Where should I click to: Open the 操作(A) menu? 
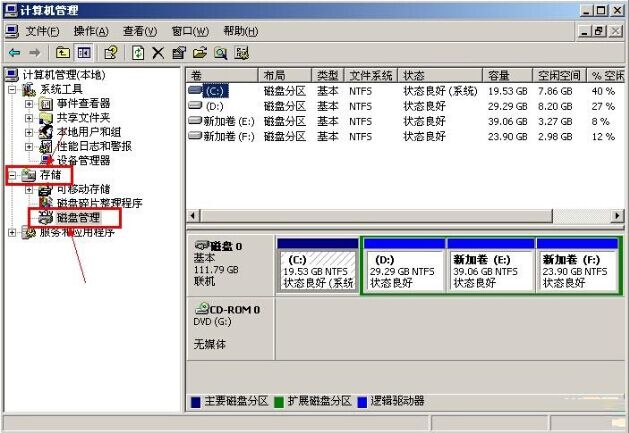[x=91, y=31]
